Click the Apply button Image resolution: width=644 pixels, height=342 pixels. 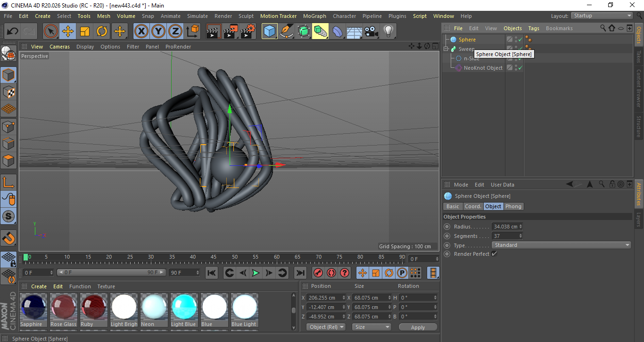[x=418, y=327]
